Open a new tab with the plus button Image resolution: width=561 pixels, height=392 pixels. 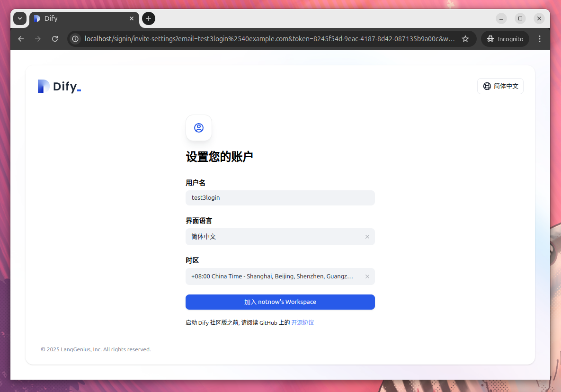point(148,18)
